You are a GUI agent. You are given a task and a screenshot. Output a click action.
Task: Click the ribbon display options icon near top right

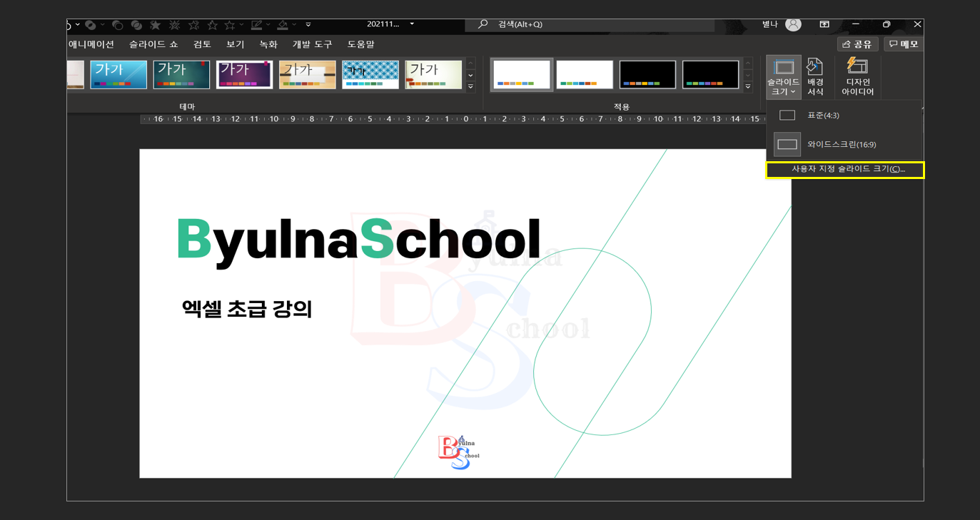click(x=824, y=24)
